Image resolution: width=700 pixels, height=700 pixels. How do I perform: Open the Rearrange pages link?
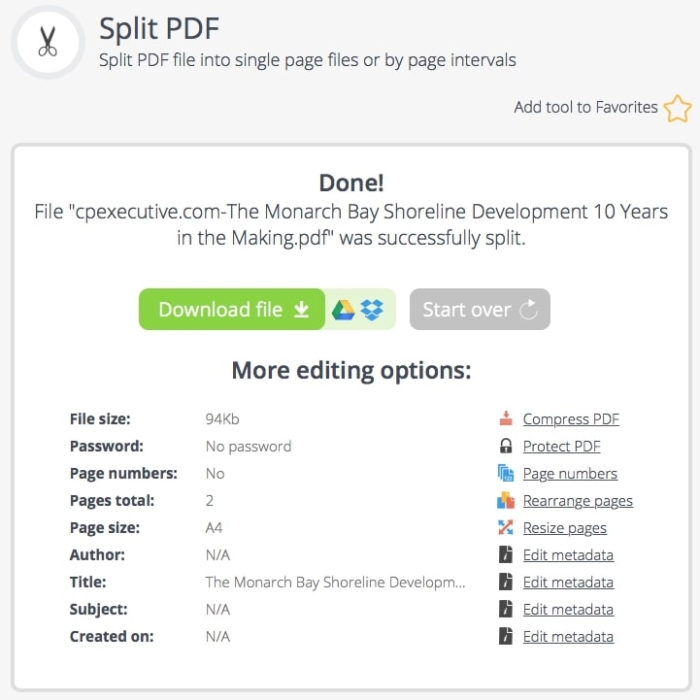[577, 500]
